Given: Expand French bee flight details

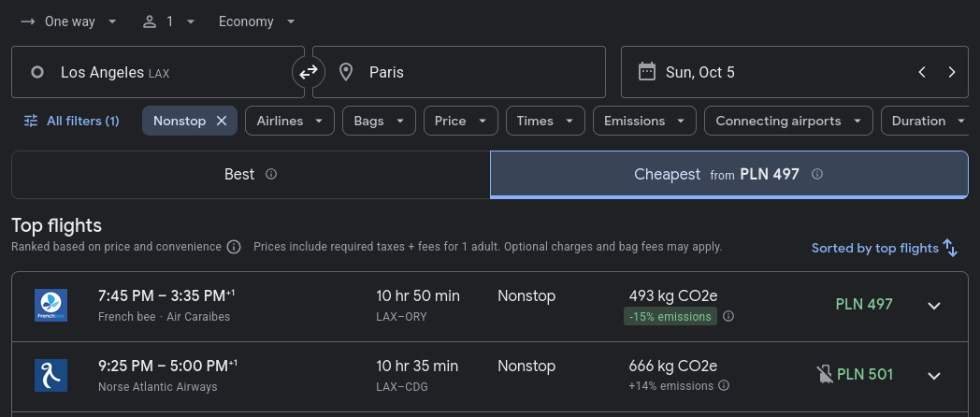Looking at the screenshot, I should point(934,306).
